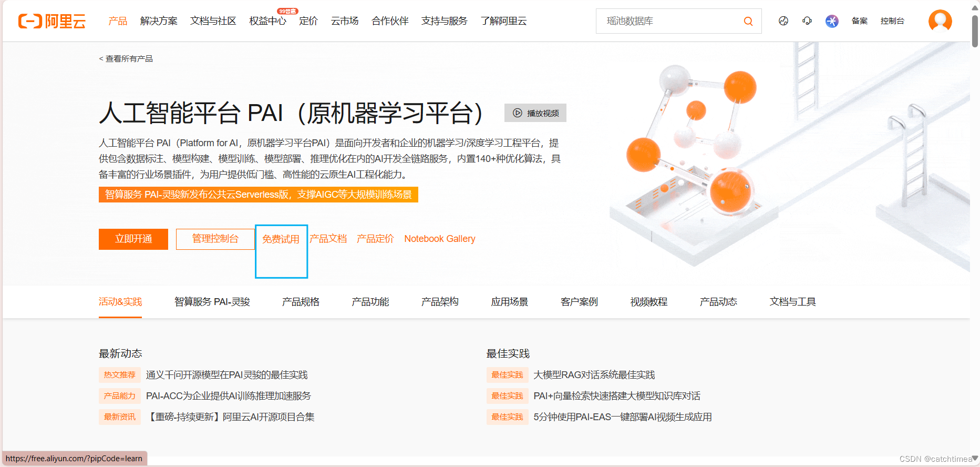The image size is (980, 467).
Task: Switch to the 客户案例 tab
Action: pyautogui.click(x=579, y=302)
